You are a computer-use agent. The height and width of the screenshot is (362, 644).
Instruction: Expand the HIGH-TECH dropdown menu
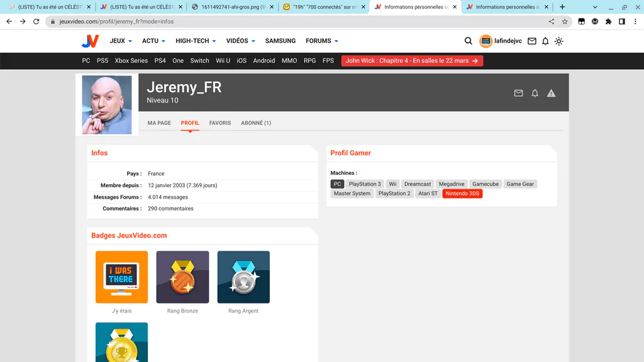[196, 41]
